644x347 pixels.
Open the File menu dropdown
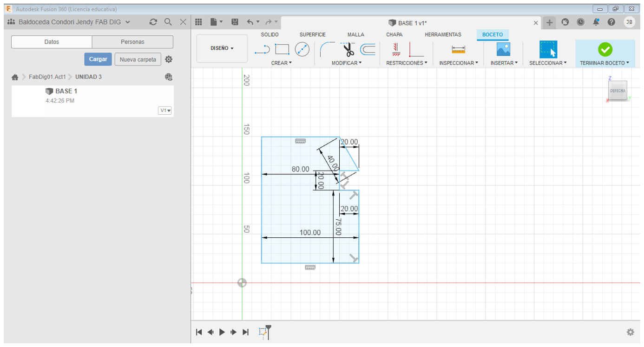217,22
